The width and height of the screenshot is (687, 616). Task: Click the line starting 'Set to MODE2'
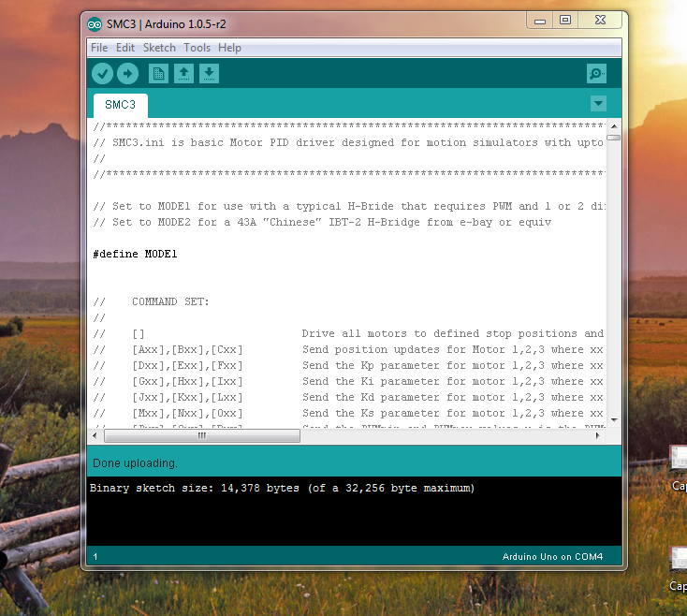(x=322, y=222)
